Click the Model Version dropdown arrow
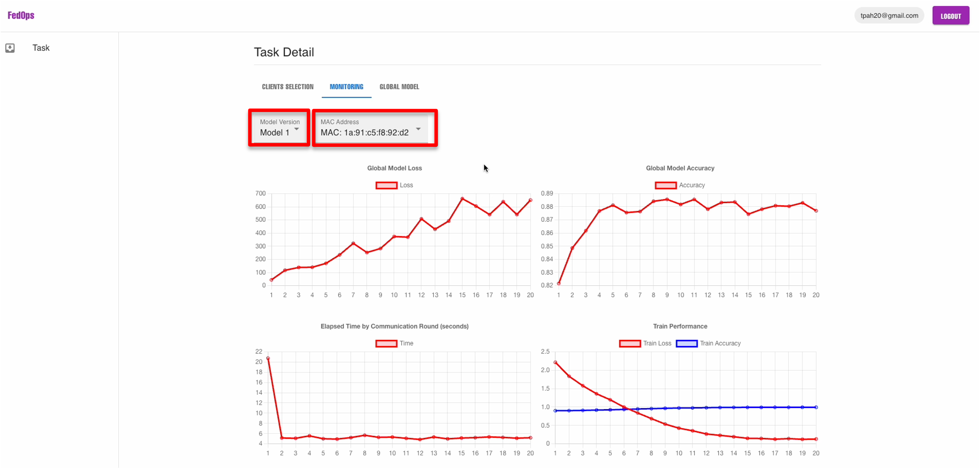Viewport: 980px width, 468px height. 297,129
